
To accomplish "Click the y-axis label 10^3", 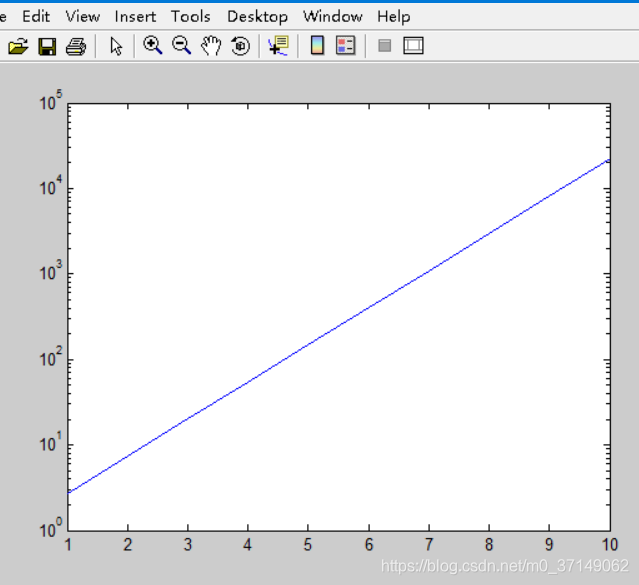I will point(51,271).
